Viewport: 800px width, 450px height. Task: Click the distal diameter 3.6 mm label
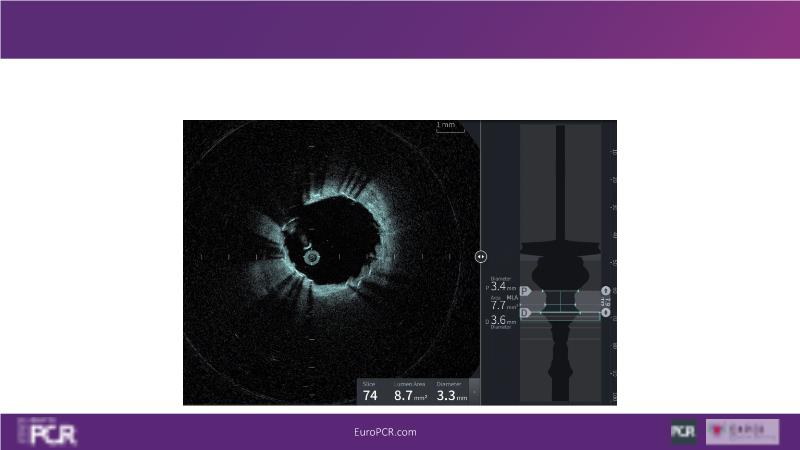(502, 320)
